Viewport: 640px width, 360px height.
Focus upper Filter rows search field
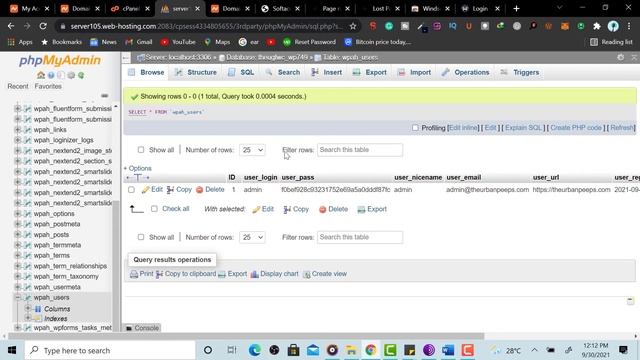360,150
